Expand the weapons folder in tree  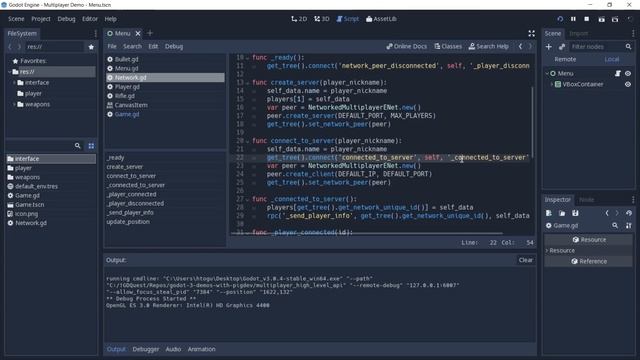coord(14,104)
